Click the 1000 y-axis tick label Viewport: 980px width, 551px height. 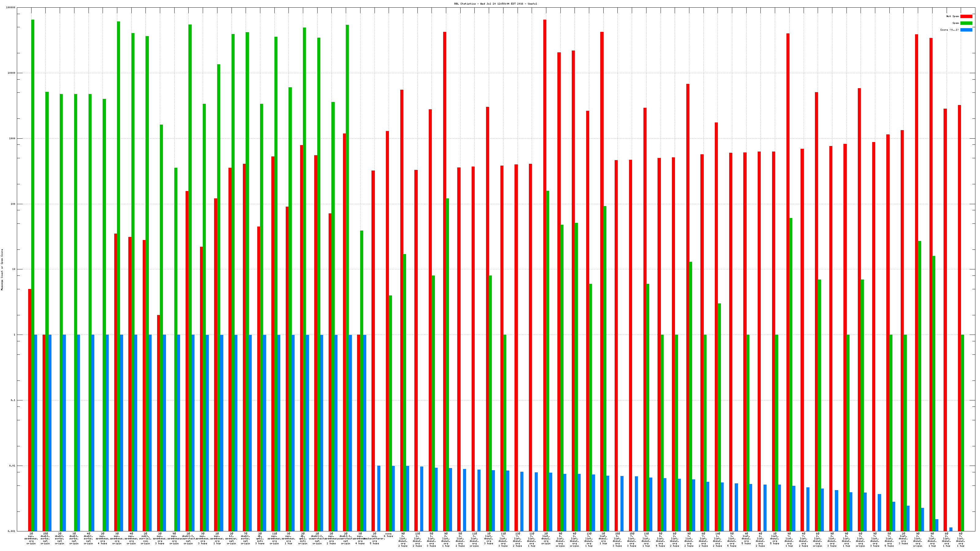13,138
